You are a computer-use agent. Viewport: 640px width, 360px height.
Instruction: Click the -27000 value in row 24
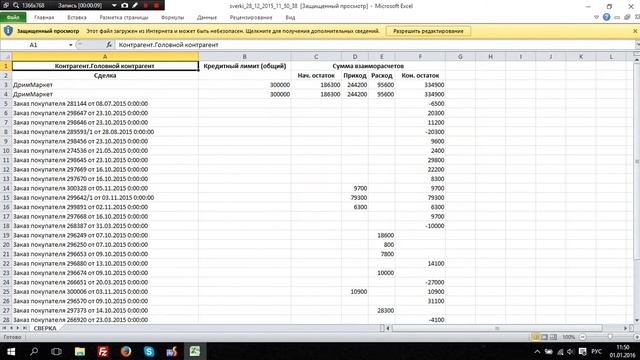pyautogui.click(x=420, y=282)
